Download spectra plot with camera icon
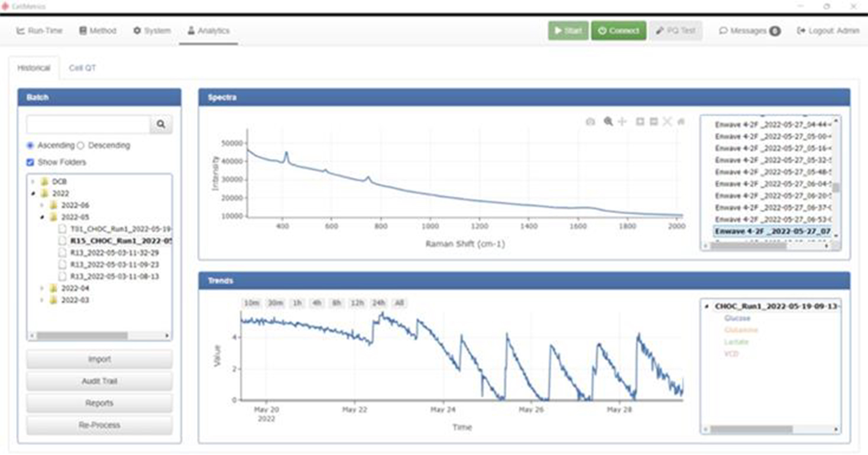Image resolution: width=868 pixels, height=455 pixels. (590, 122)
